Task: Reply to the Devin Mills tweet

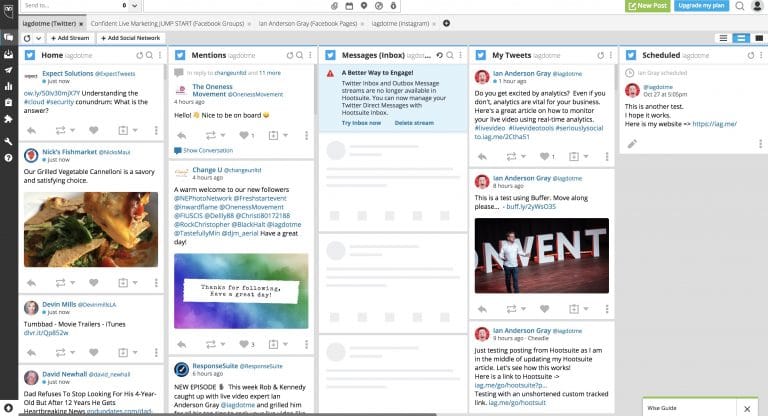Action: pyautogui.click(x=31, y=352)
